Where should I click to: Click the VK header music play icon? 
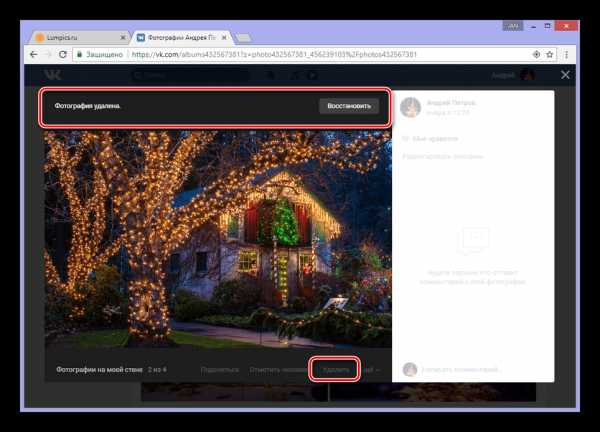(x=313, y=75)
